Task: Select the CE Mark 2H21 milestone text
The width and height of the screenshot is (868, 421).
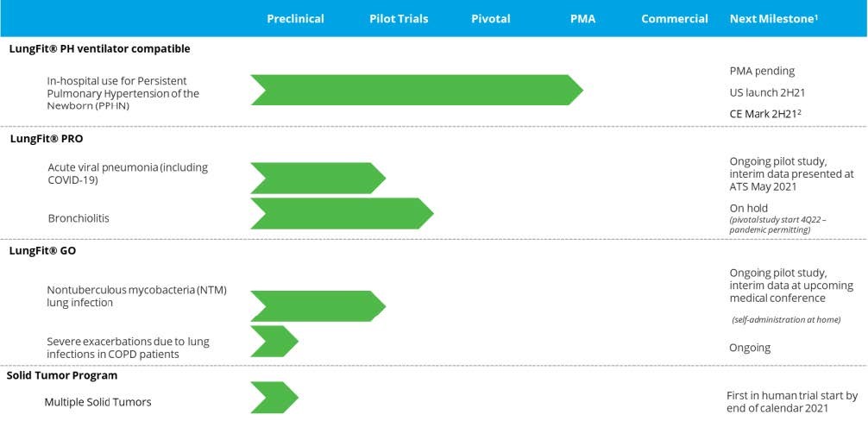Action: click(x=767, y=113)
